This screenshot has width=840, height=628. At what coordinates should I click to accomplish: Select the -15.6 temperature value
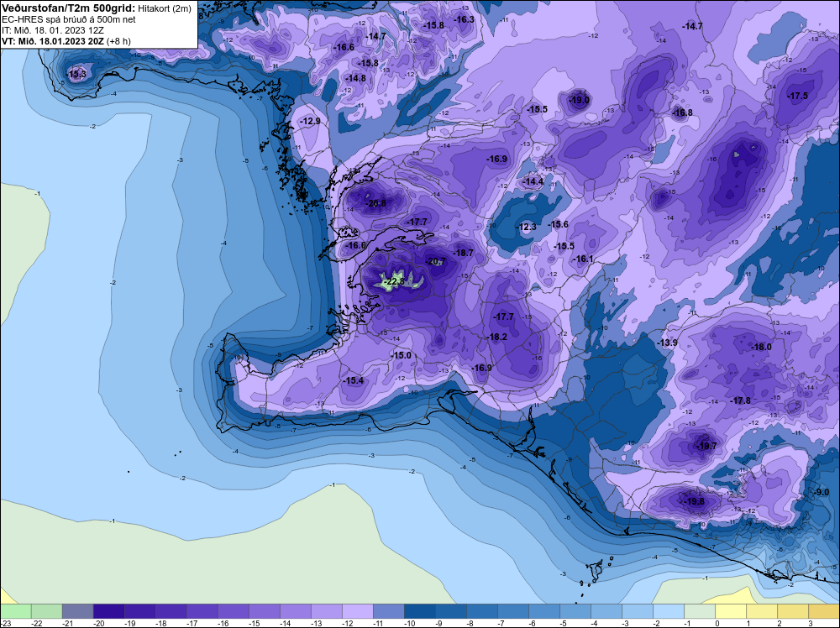click(559, 224)
